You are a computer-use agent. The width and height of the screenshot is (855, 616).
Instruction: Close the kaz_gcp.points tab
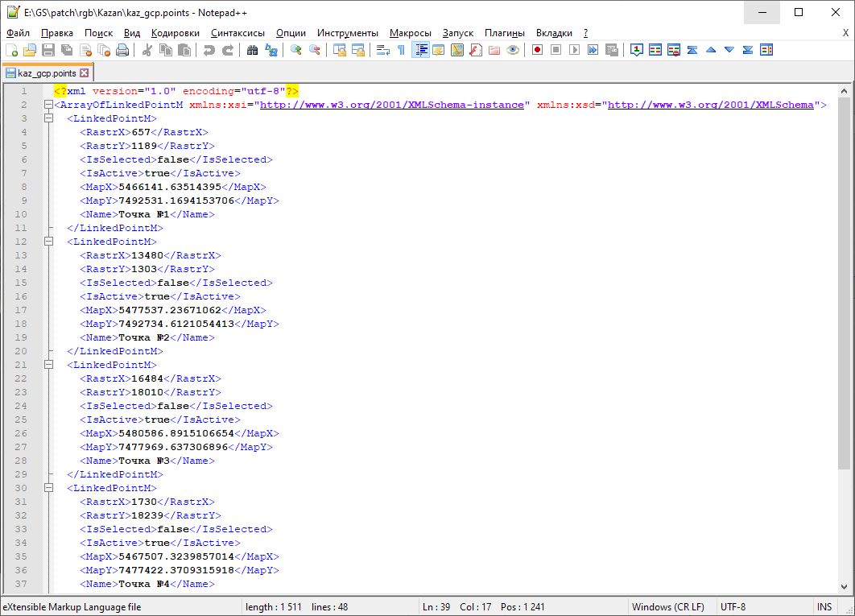click(84, 73)
